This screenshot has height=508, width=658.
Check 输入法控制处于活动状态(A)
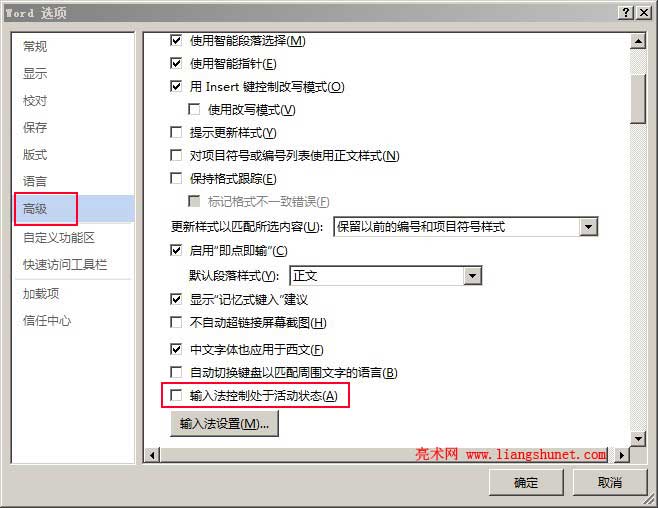click(x=176, y=395)
